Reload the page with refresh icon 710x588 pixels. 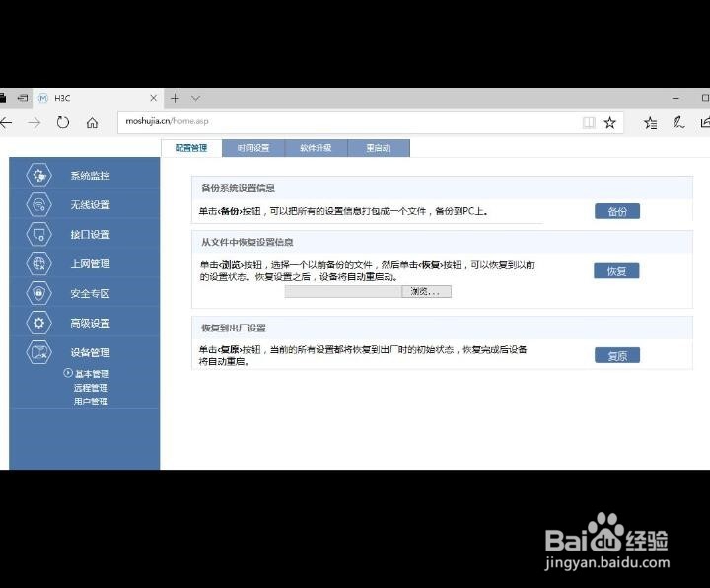click(63, 122)
